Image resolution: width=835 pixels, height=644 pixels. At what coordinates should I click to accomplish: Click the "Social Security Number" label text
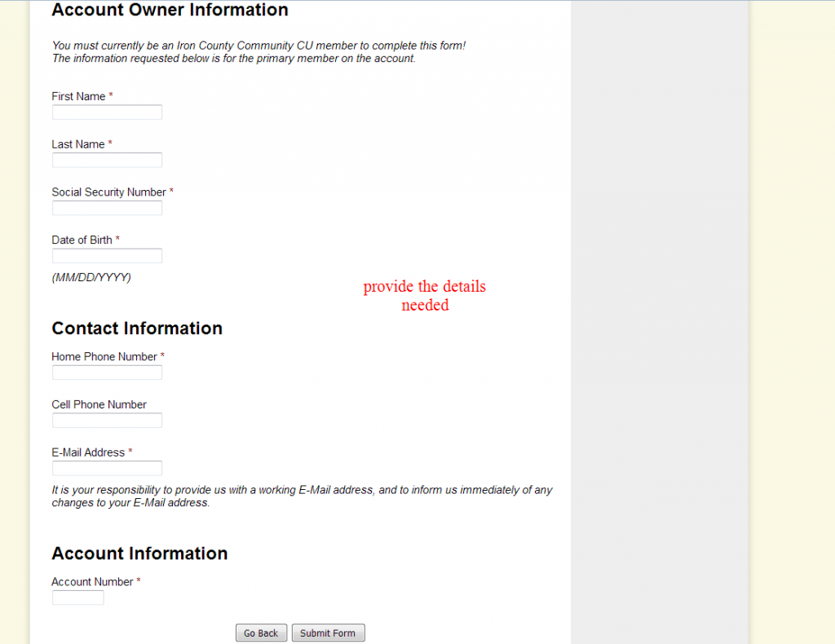tap(109, 192)
